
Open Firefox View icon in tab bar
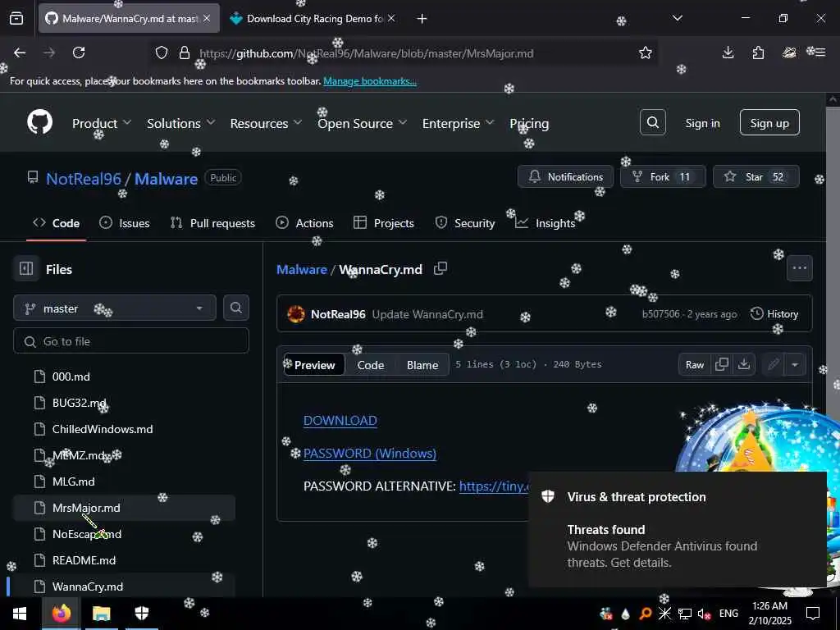click(x=16, y=19)
